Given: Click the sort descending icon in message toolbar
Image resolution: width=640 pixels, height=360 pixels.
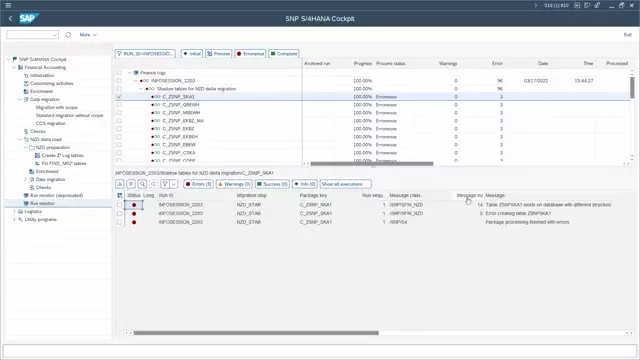Looking at the screenshot, I should [131, 184].
